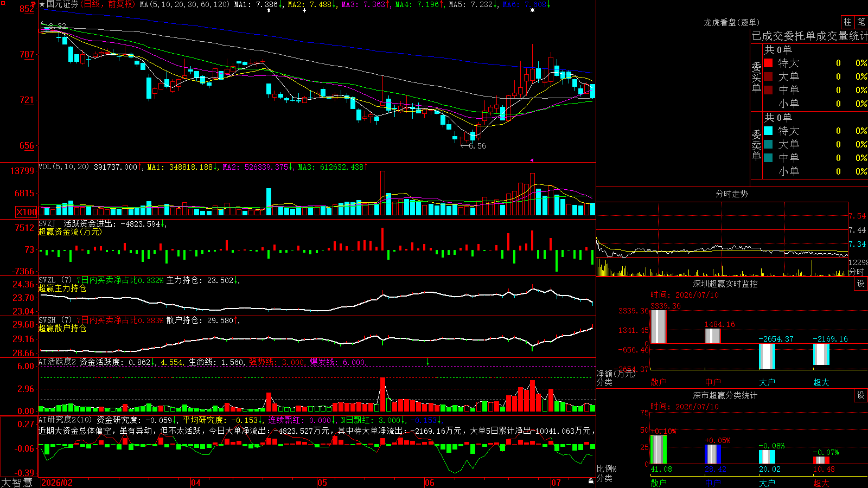This screenshot has height=488, width=868.
Task: Click the 大户 category label in 深市超赢分类统计
Action: [767, 483]
